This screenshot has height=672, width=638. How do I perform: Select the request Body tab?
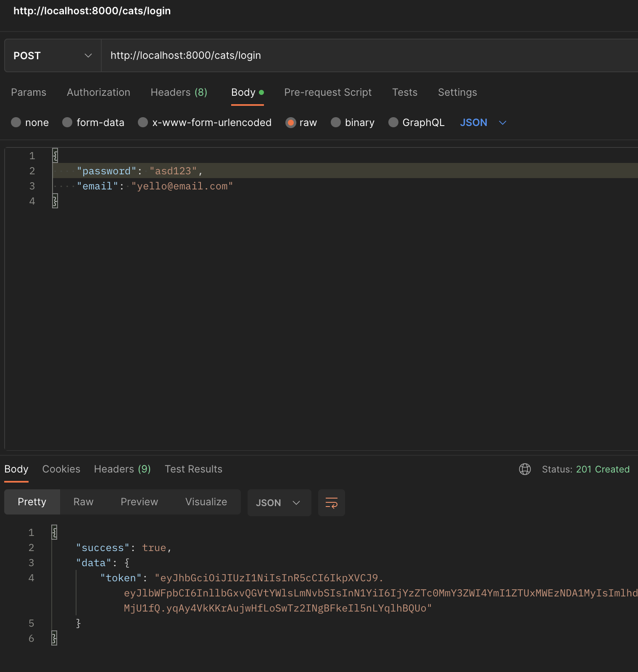[248, 92]
